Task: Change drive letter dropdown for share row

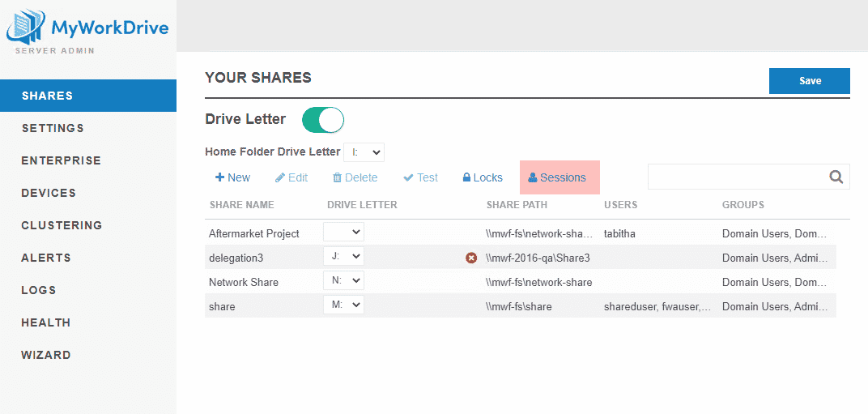Action: click(343, 305)
